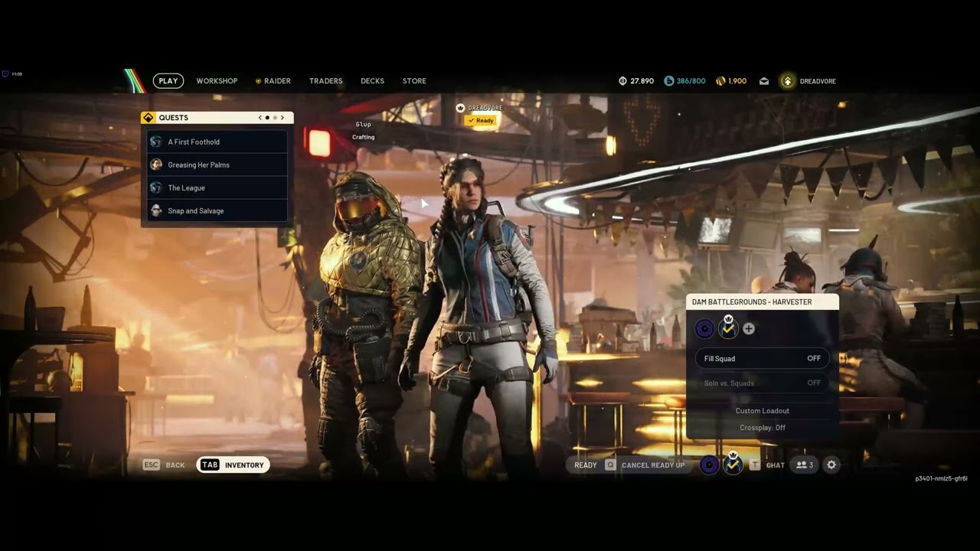Image resolution: width=980 pixels, height=551 pixels.
Task: Open the social list showing 3 players
Action: click(804, 465)
